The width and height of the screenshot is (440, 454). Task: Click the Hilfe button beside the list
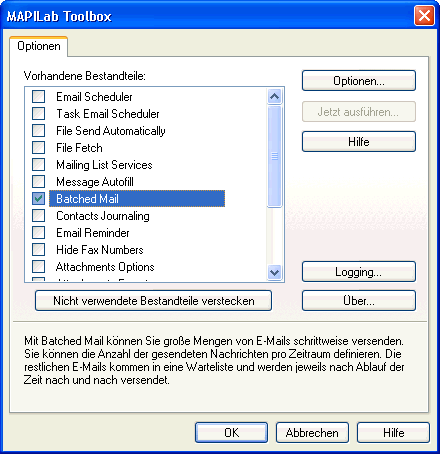(x=359, y=142)
